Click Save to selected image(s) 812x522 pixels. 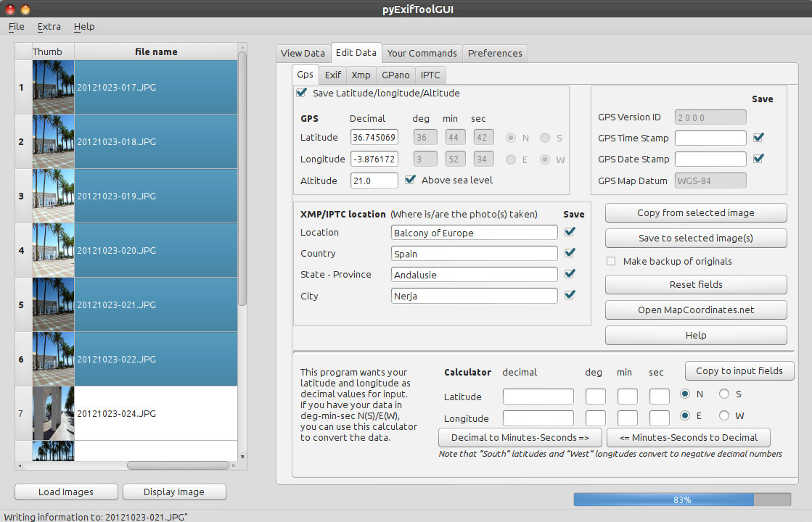(695, 238)
